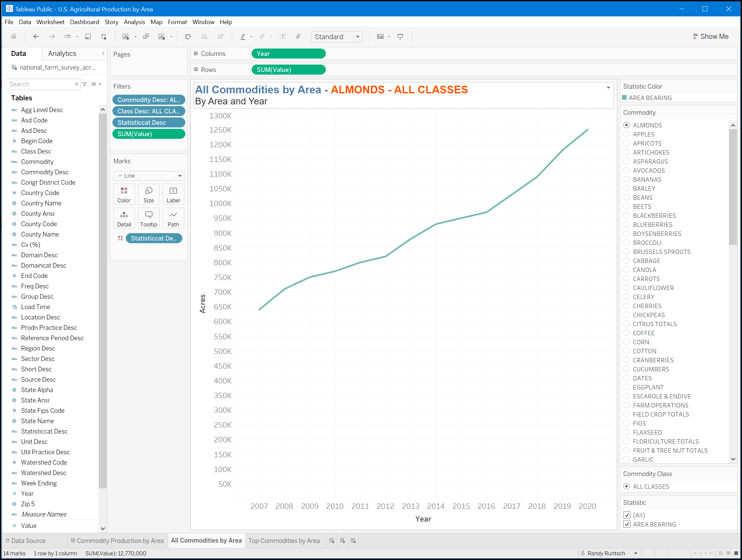Screen dimensions: 742x560
Task: Click the Search fields input box
Action: [41, 84]
